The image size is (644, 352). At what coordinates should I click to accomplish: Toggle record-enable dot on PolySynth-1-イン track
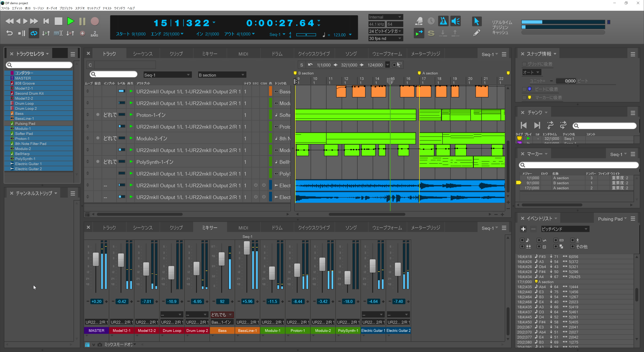click(x=98, y=162)
